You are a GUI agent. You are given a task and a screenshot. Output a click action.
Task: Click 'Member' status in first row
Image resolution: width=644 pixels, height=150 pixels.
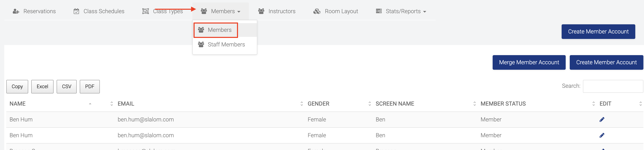[491, 120]
